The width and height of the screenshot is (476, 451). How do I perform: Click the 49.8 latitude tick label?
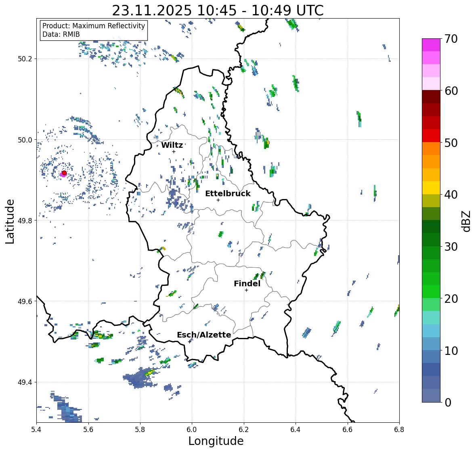tap(25, 220)
